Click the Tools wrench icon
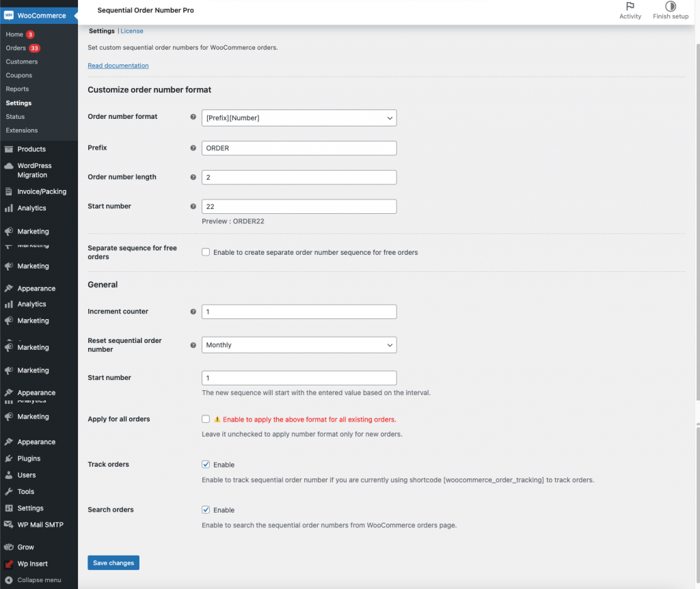Screen dimensions: 700x589 8,492
